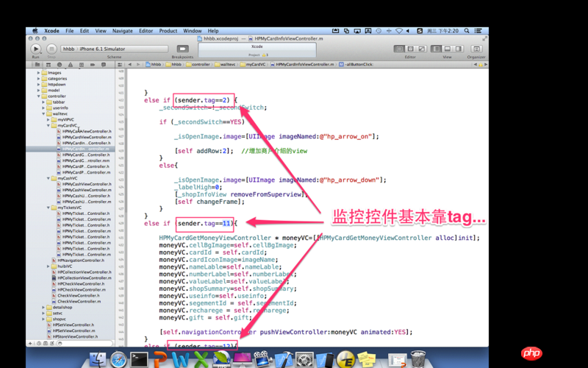Show the Breakpoint navigator tab

pos(93,65)
